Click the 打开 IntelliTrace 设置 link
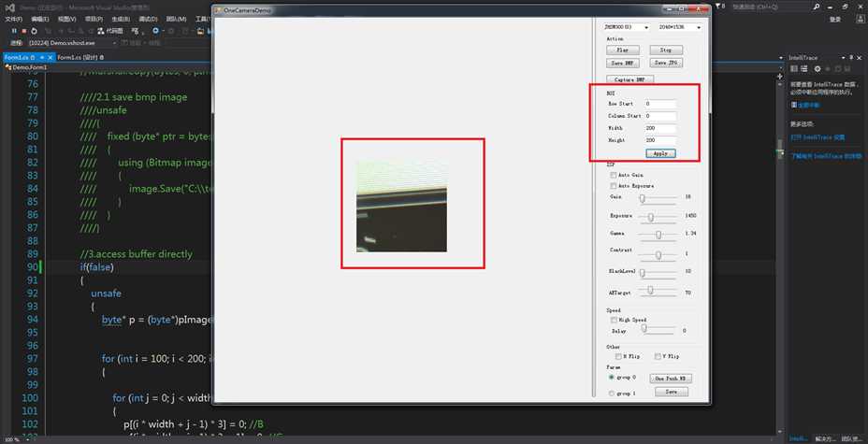The height and width of the screenshot is (444, 868). pyautogui.click(x=817, y=137)
